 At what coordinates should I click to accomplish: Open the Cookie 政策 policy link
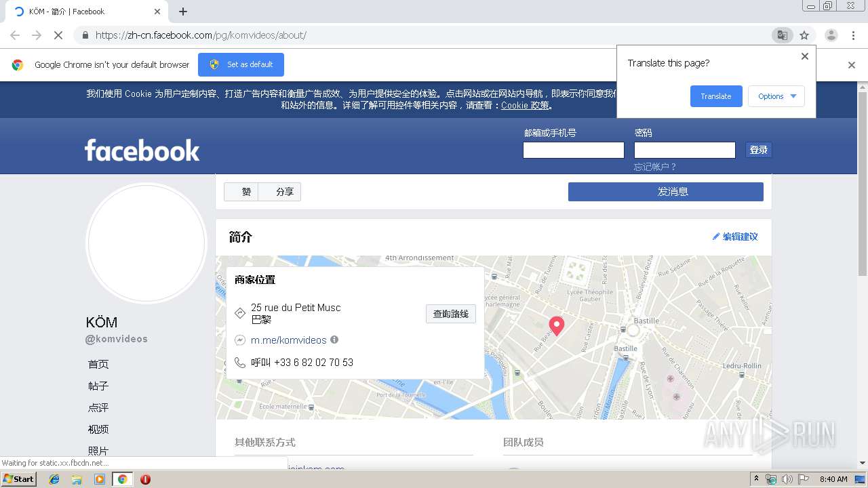[x=525, y=105]
